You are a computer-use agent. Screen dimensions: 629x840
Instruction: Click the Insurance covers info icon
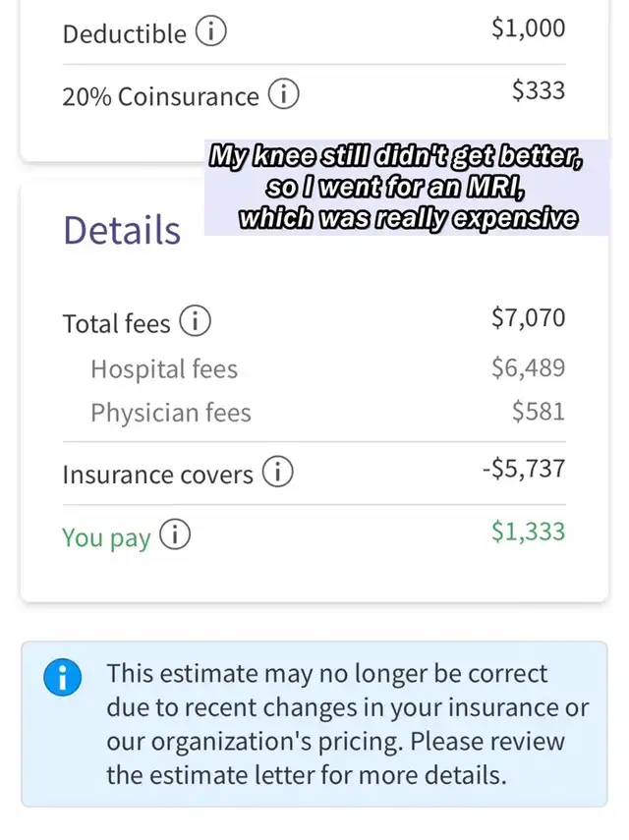(278, 474)
